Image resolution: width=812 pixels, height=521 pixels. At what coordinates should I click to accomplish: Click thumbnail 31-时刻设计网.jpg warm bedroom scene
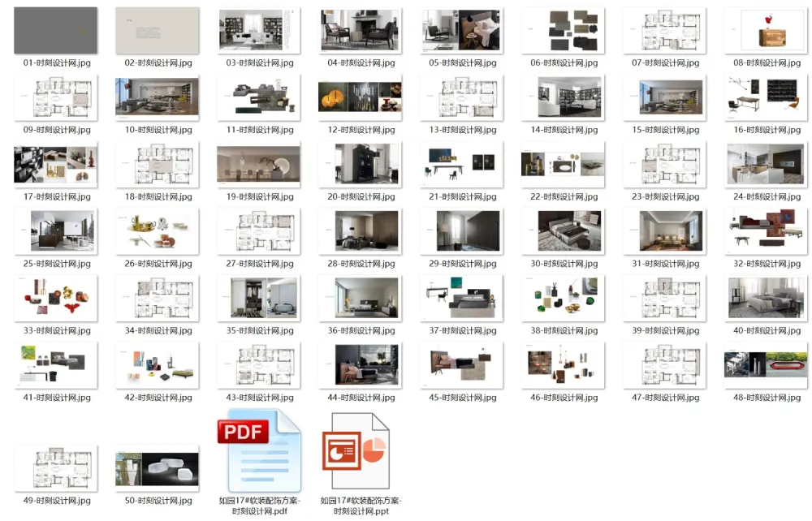pyautogui.click(x=664, y=231)
